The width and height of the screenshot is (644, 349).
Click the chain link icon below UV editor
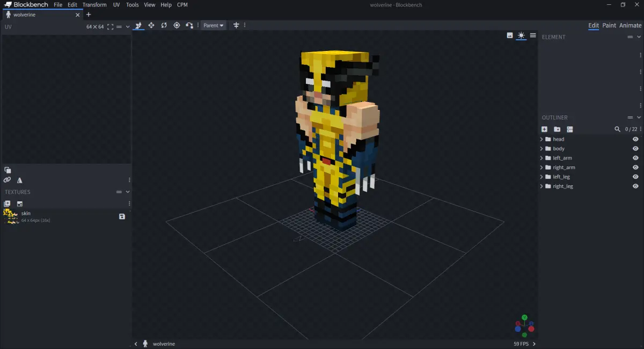click(7, 180)
